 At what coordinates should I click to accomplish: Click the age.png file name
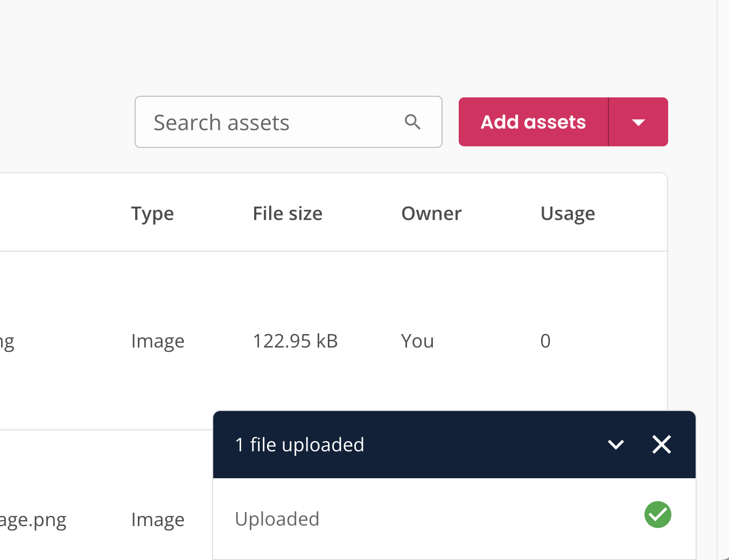tap(33, 520)
